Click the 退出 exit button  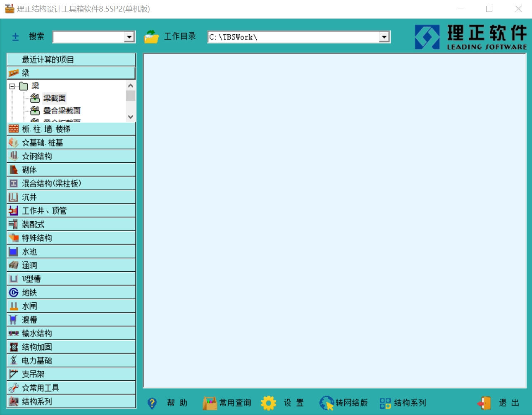coord(498,403)
